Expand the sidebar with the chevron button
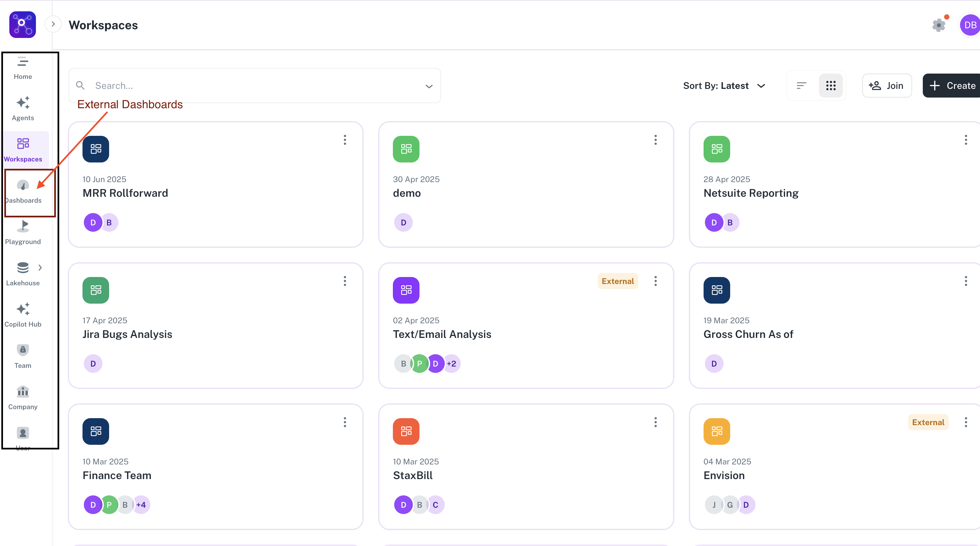Image resolution: width=980 pixels, height=546 pixels. 53,24
